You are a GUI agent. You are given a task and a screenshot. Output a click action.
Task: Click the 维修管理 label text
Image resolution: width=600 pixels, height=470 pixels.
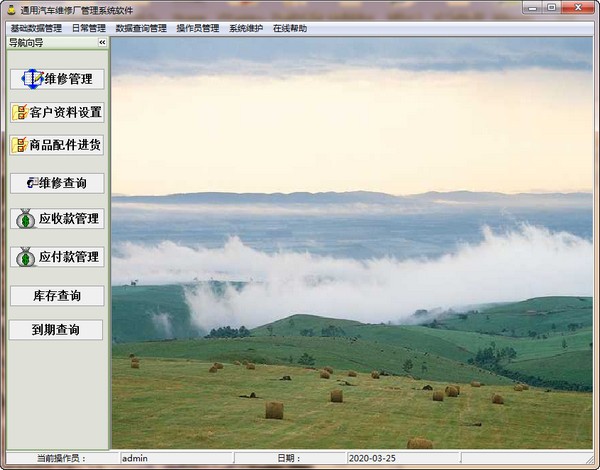[x=68, y=79]
